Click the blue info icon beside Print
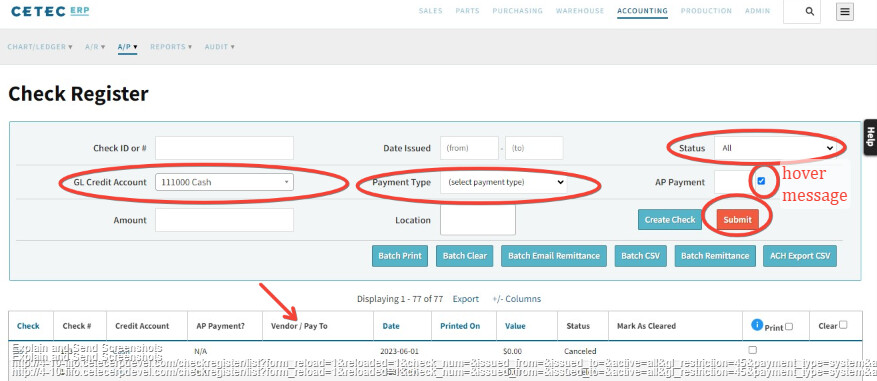This screenshot has height=381, width=877. [757, 324]
